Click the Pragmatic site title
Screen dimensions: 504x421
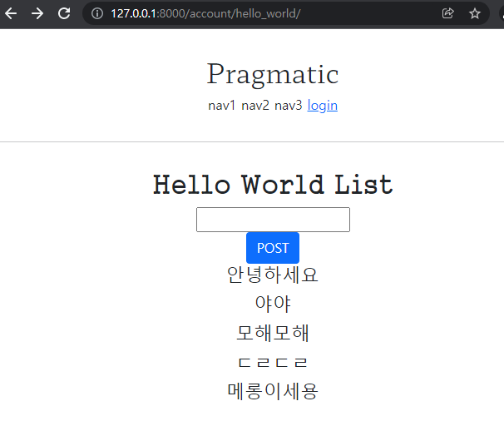click(273, 75)
